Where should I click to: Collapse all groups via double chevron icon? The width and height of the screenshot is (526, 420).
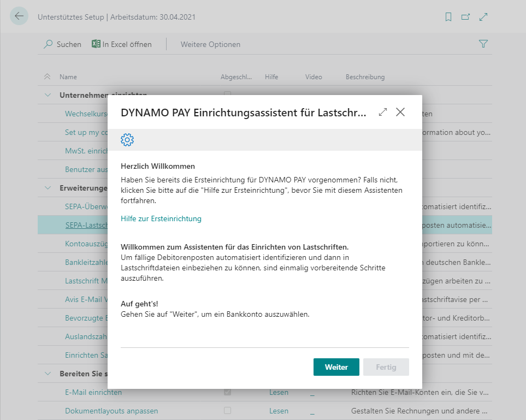coord(48,77)
